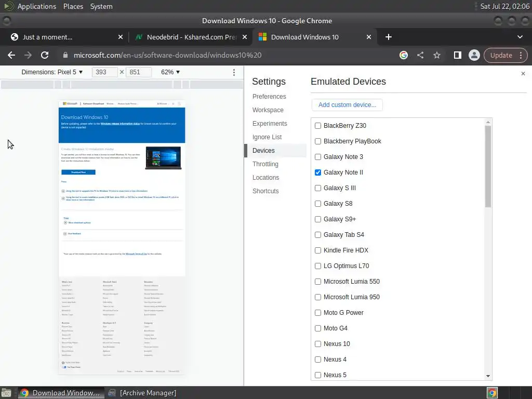Image resolution: width=532 pixels, height=399 pixels.
Task: Open the Chrome profile avatar
Action: point(474,55)
